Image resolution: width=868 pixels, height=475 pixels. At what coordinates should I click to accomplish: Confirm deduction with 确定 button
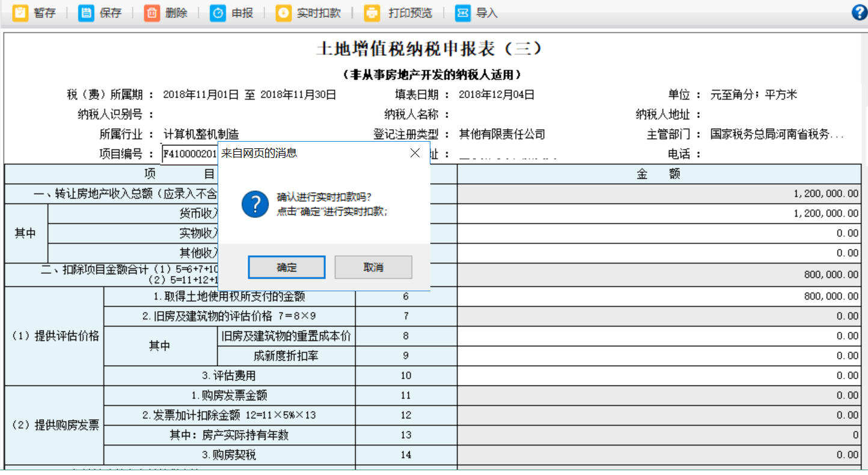click(287, 267)
